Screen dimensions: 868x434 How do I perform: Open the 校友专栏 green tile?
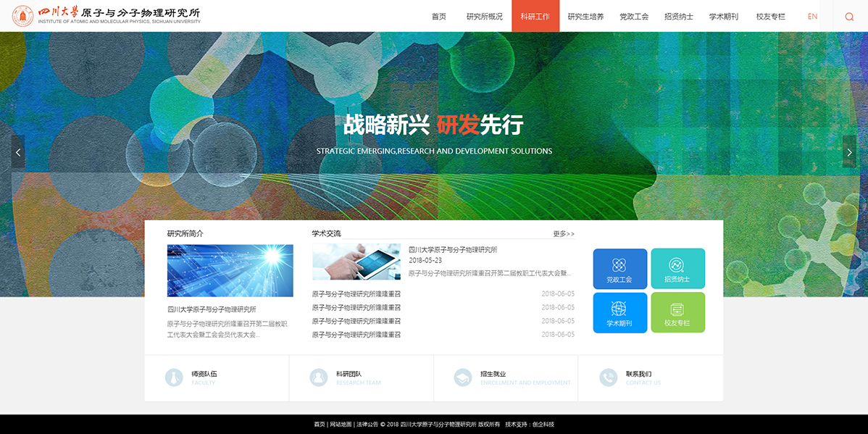coord(677,312)
